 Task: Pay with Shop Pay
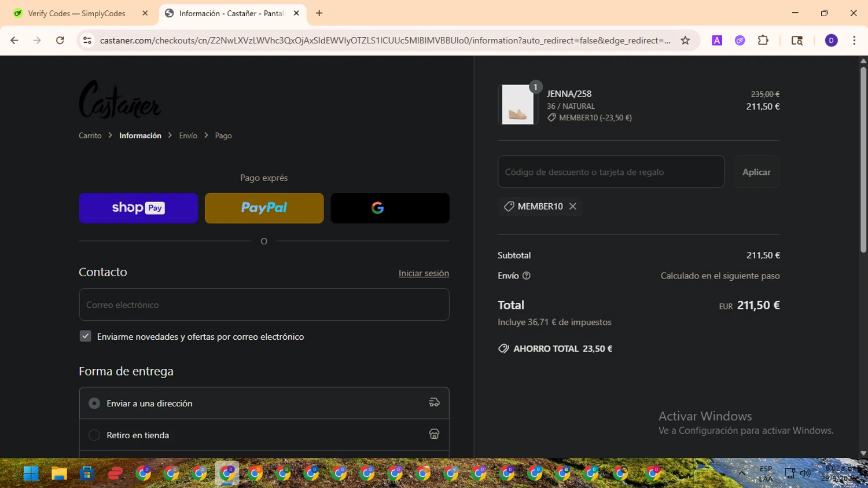click(x=138, y=208)
